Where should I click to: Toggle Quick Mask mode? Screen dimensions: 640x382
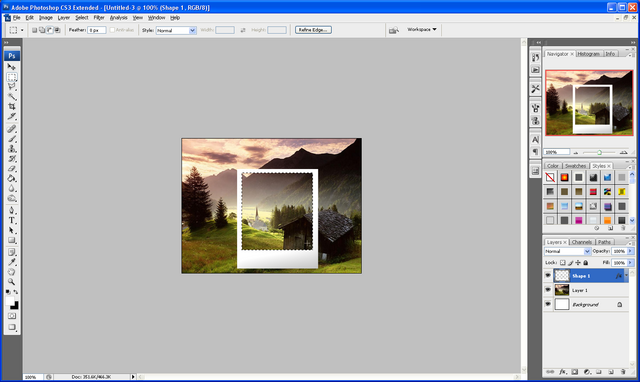(x=11, y=316)
